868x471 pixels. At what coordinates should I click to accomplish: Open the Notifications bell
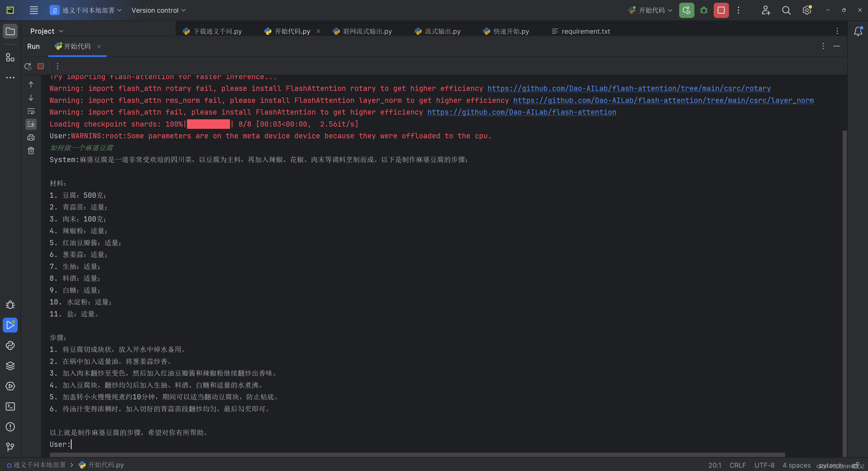click(x=858, y=31)
